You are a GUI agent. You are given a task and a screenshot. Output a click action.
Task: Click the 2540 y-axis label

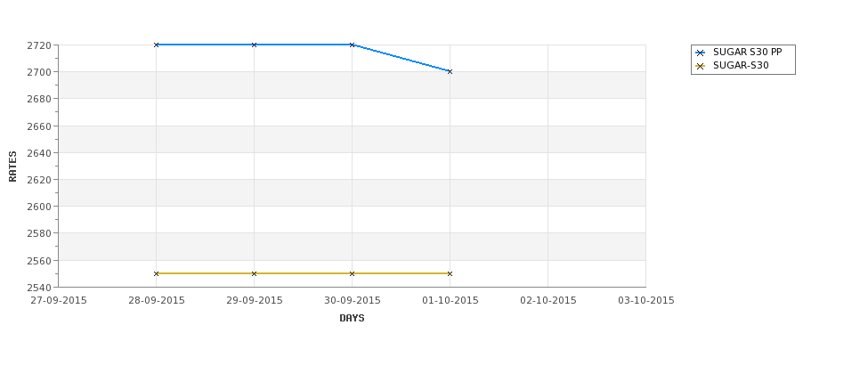tap(39, 288)
